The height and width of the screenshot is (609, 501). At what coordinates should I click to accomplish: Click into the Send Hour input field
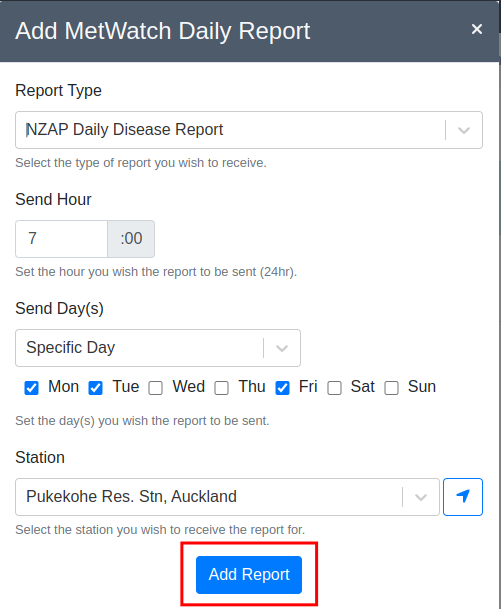[61, 239]
